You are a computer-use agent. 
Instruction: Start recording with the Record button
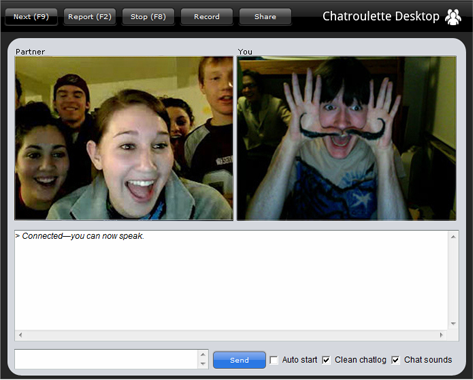[207, 17]
